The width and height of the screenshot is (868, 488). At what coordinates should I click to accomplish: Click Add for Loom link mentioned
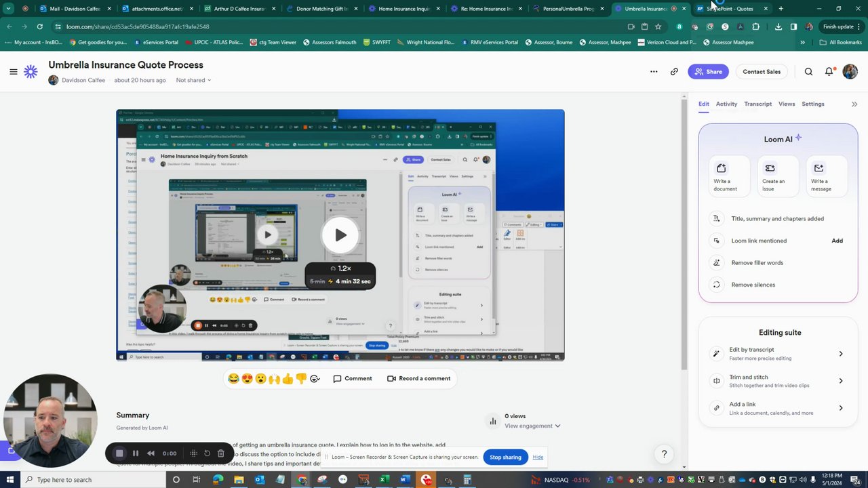click(x=837, y=241)
